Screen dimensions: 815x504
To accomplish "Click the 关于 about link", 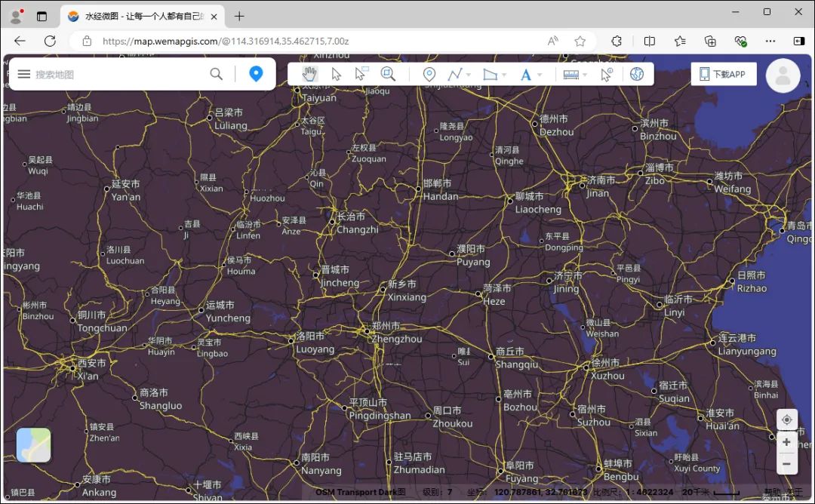I will [x=794, y=491].
